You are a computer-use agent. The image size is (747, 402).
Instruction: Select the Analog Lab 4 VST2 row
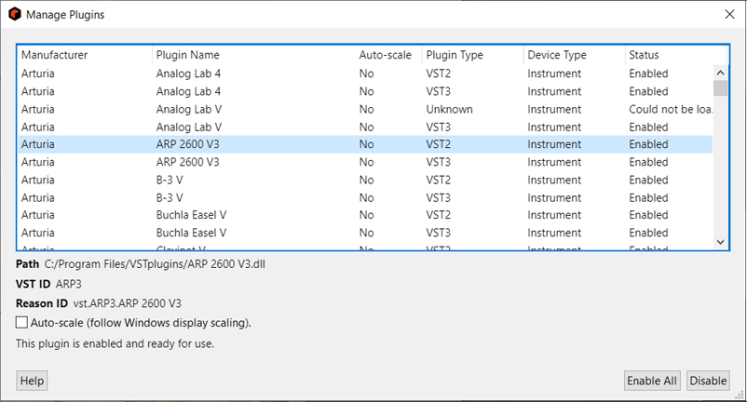point(365,73)
